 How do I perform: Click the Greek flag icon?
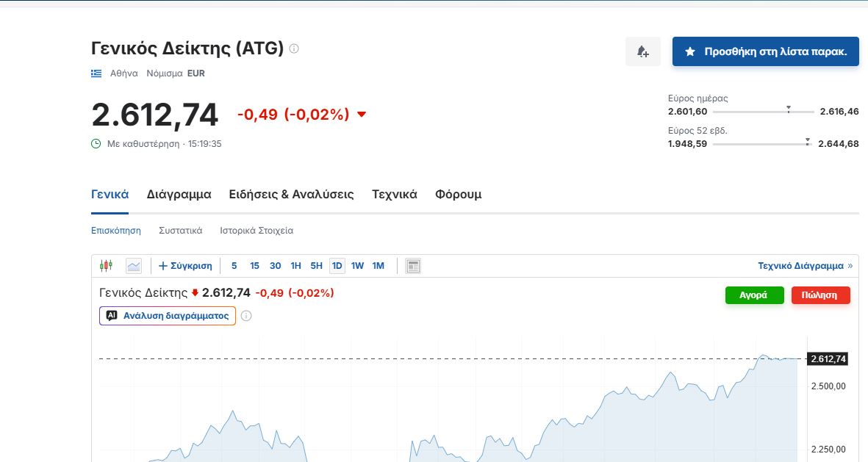coord(96,73)
